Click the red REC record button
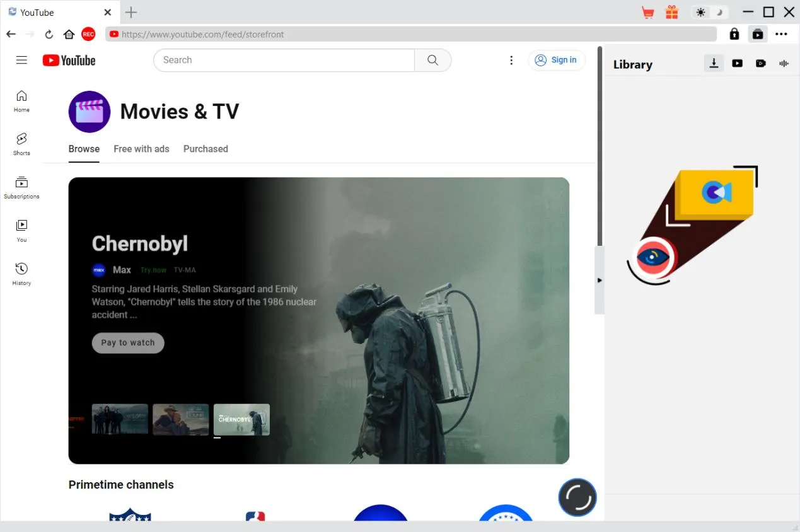 coord(88,34)
